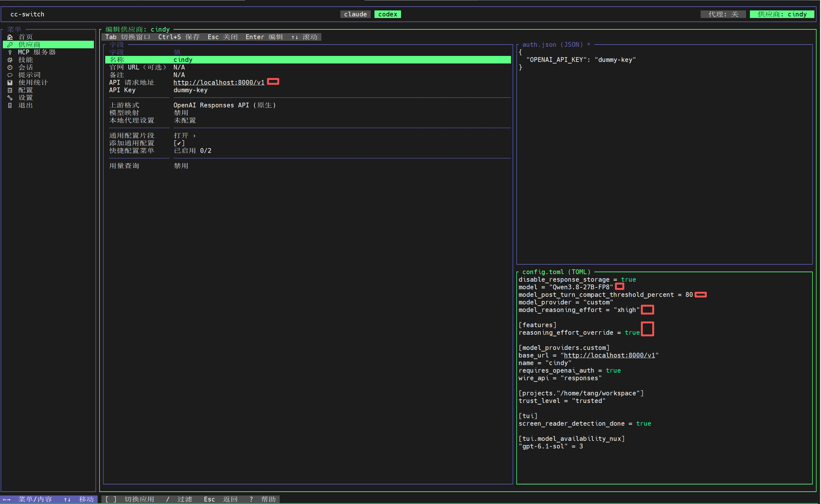Image resolution: width=821 pixels, height=504 pixels.
Task: Switch to the codex app tab
Action: [388, 14]
